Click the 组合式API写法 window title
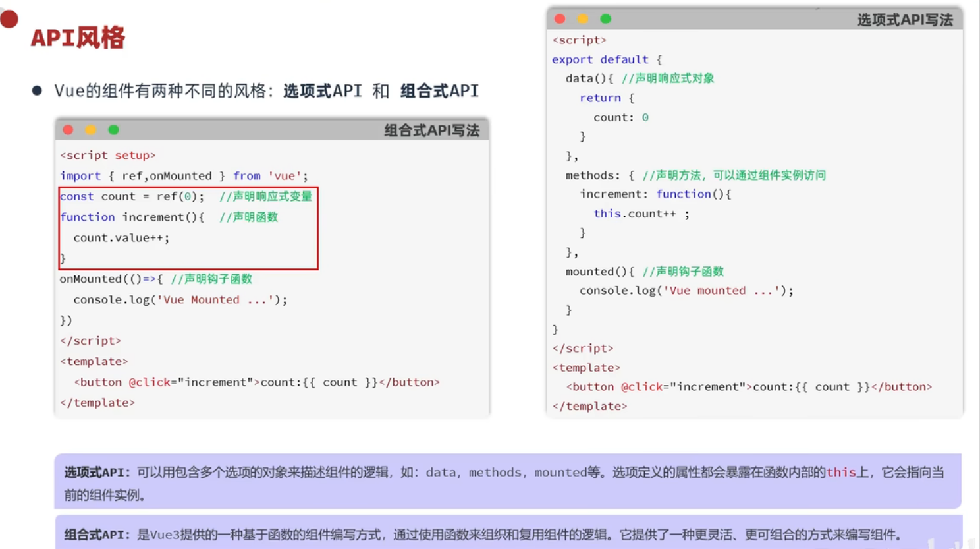980x549 pixels. [x=432, y=130]
